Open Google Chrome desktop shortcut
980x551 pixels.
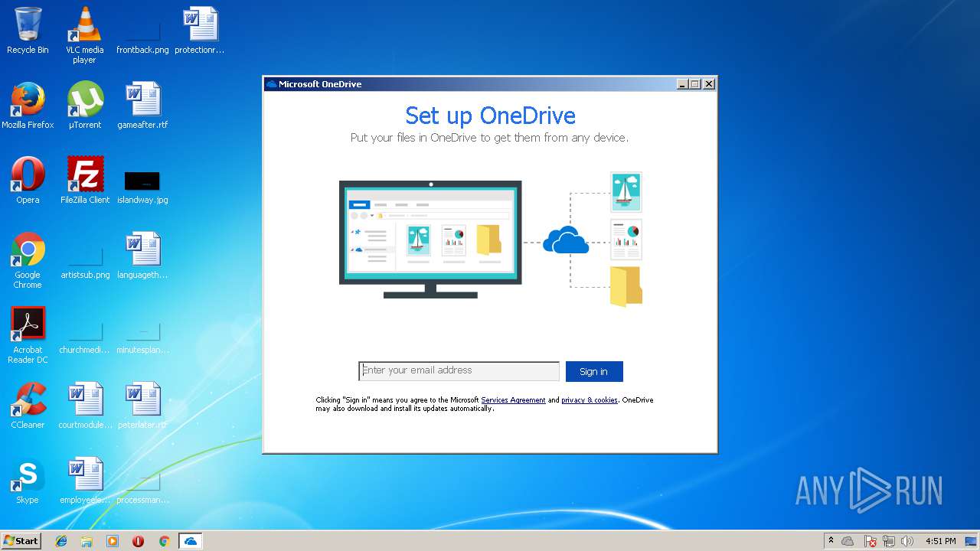pyautogui.click(x=28, y=260)
